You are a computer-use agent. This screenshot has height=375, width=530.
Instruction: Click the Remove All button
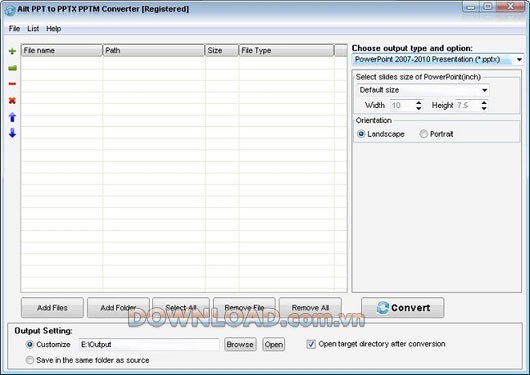pyautogui.click(x=310, y=308)
